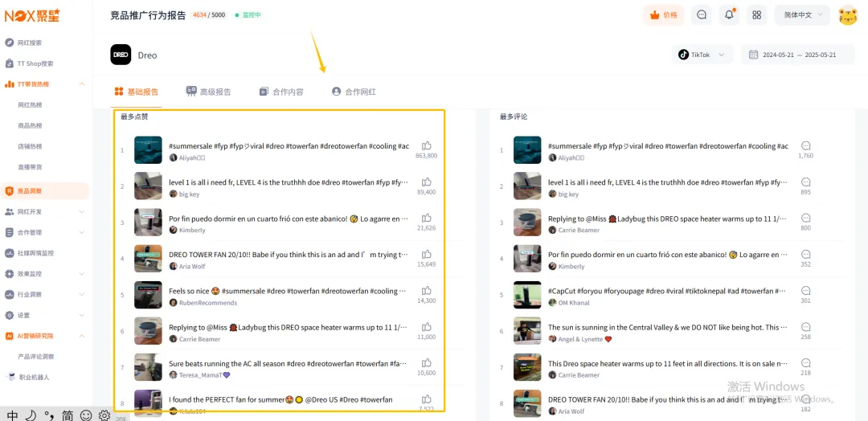
Task: Click comment icon showing 800
Action: 805,218
